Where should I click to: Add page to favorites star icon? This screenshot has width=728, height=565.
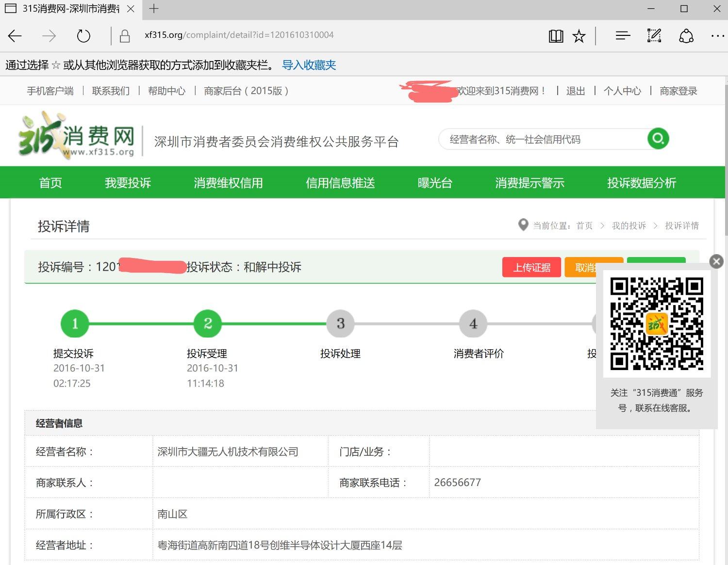tap(579, 36)
